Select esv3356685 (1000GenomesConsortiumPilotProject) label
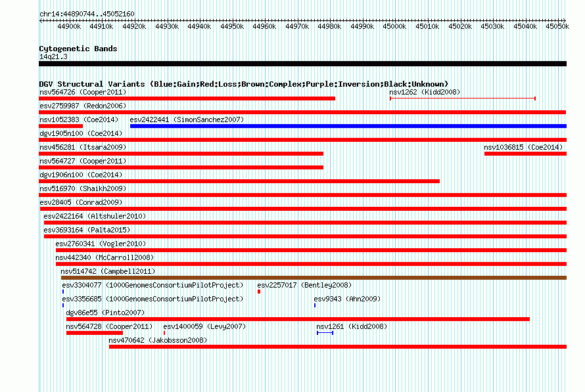This screenshot has height=392, width=585. point(152,299)
